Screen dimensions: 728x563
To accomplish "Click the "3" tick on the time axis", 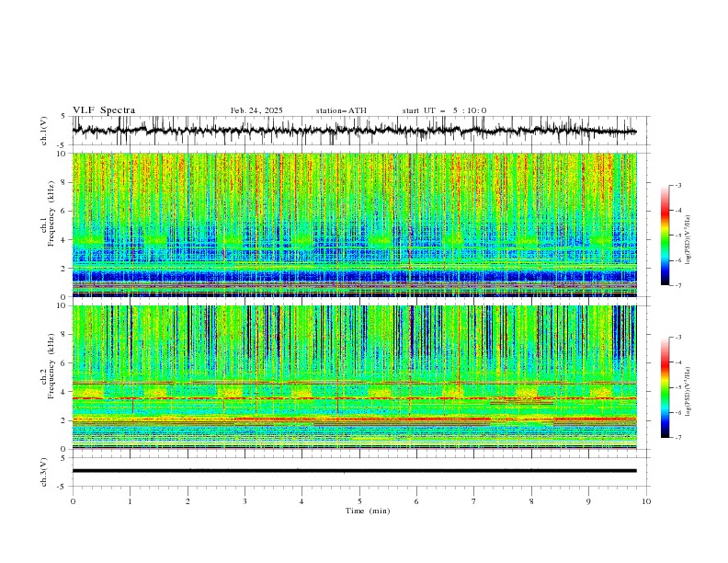I will tap(245, 501).
